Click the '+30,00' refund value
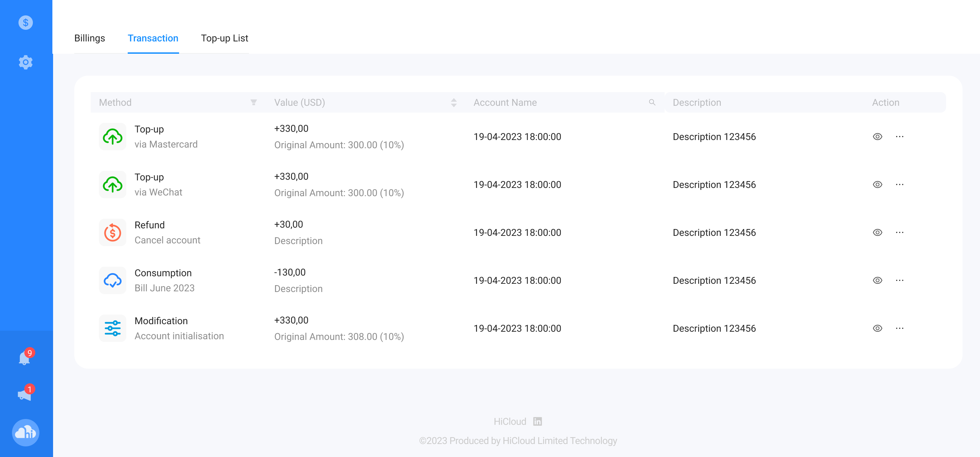 pos(288,224)
